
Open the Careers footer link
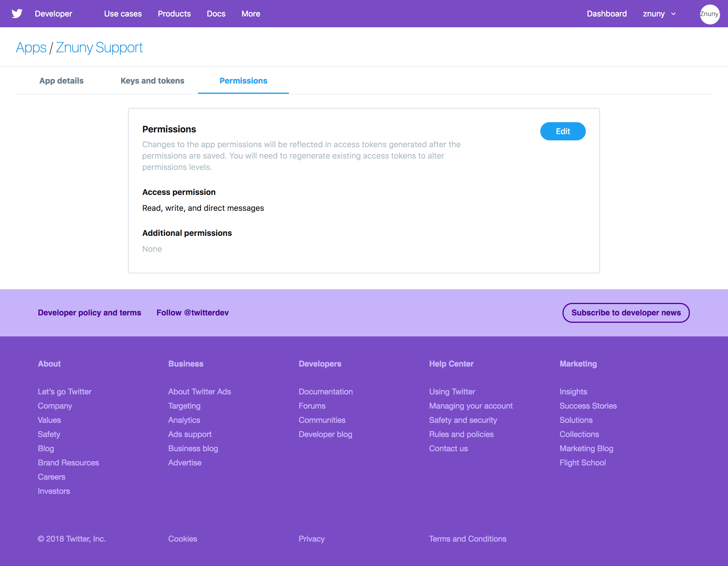[x=51, y=477]
